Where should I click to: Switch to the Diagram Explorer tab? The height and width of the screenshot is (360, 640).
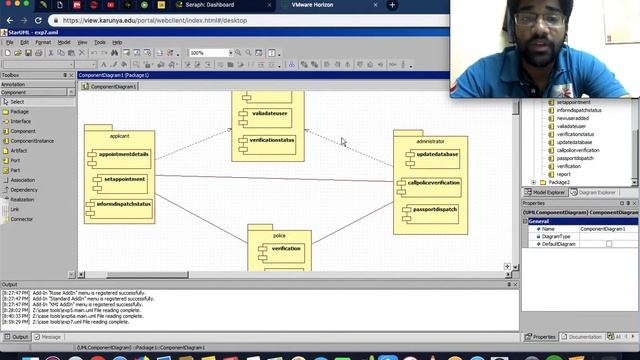593,192
